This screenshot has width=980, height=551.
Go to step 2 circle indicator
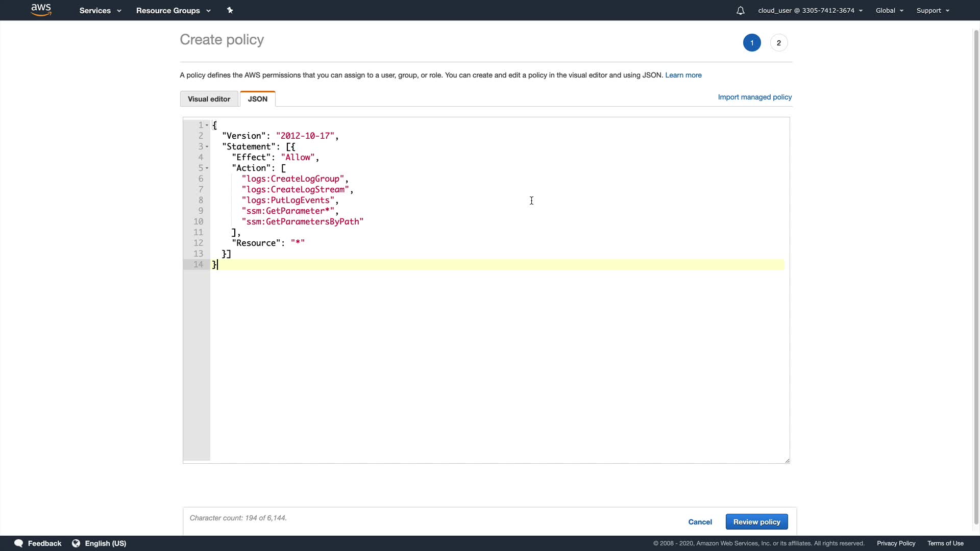click(x=778, y=43)
